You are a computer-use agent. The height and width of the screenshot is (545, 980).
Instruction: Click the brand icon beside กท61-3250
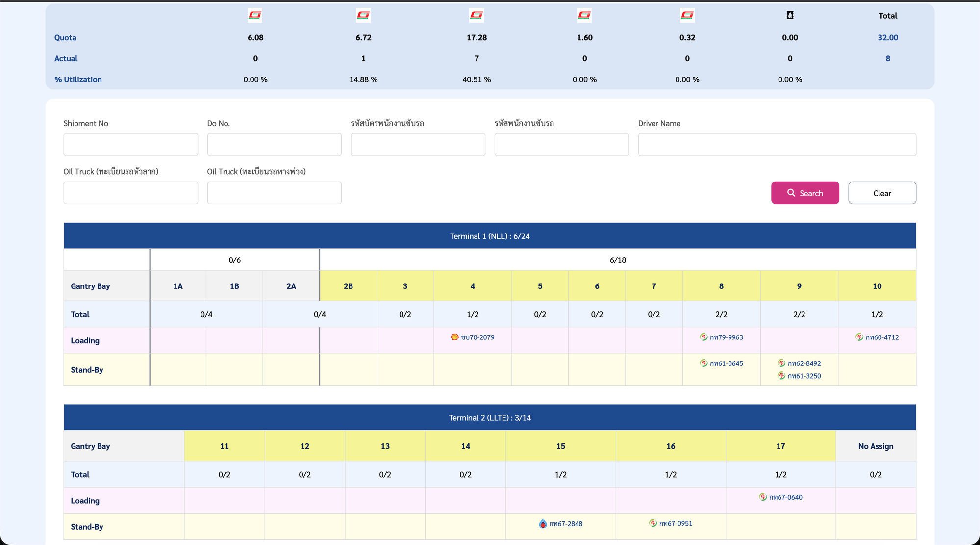tap(782, 376)
